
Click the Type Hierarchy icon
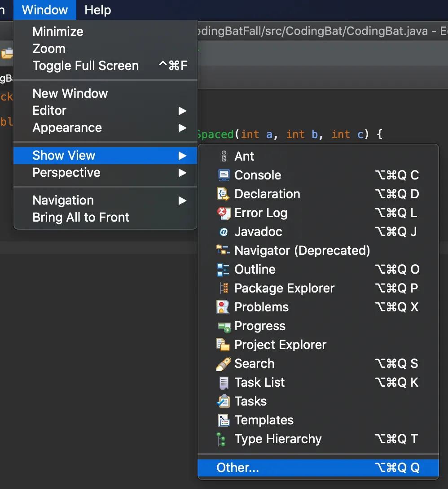click(221, 439)
